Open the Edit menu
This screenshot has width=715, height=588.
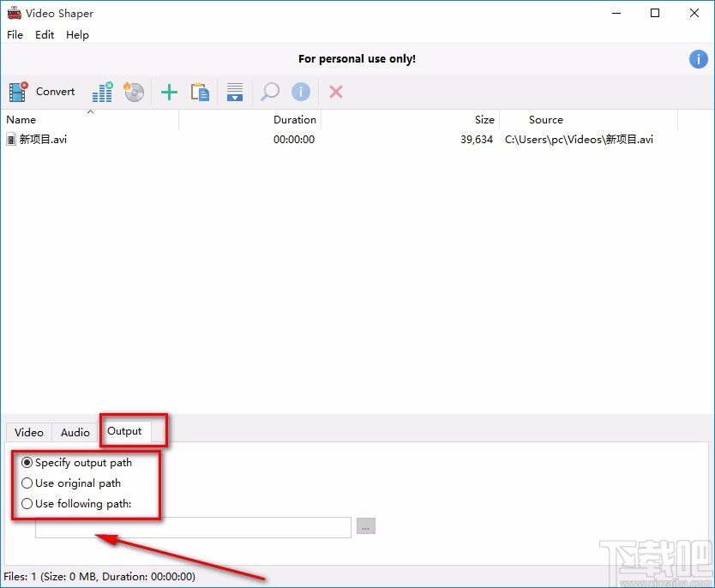point(45,35)
